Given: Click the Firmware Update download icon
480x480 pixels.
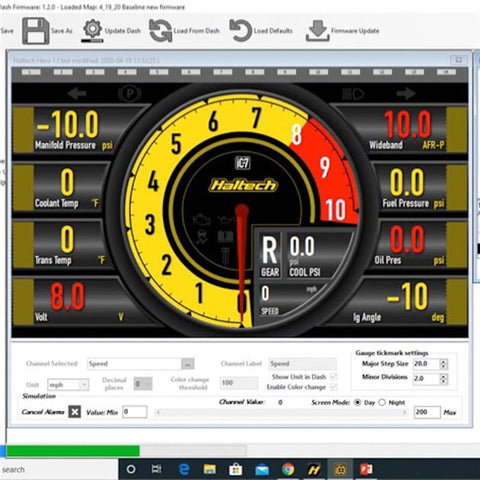Looking at the screenshot, I should (317, 31).
